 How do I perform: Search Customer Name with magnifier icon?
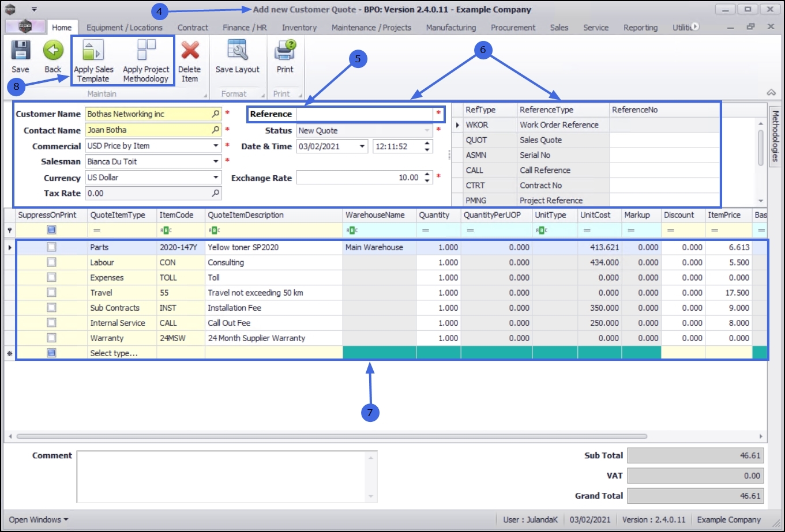216,114
